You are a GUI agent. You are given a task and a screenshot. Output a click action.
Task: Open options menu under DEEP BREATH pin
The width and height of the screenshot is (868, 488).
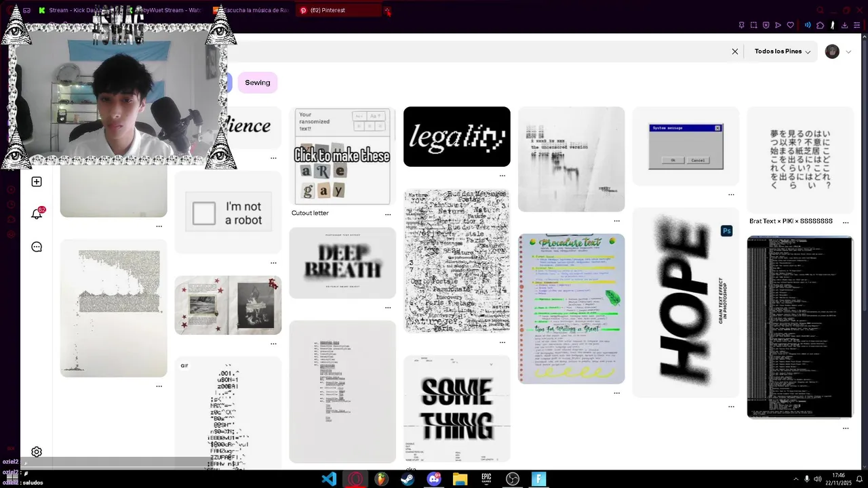click(388, 308)
